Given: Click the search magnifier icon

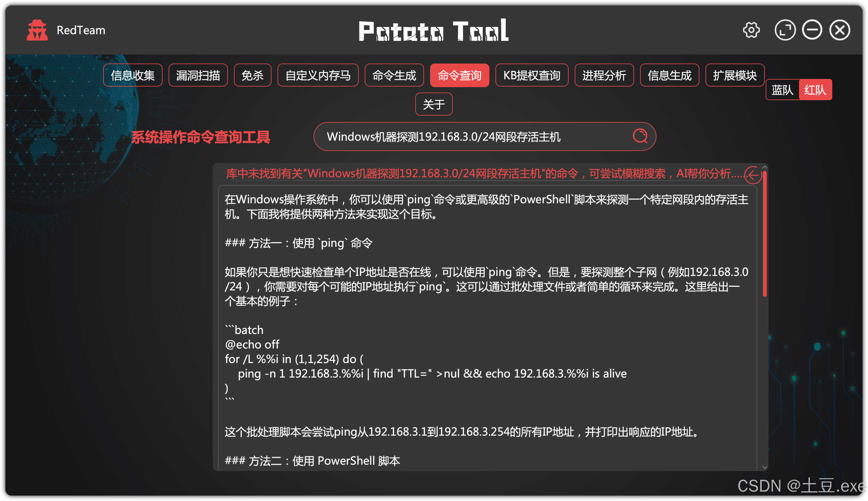Looking at the screenshot, I should (640, 136).
